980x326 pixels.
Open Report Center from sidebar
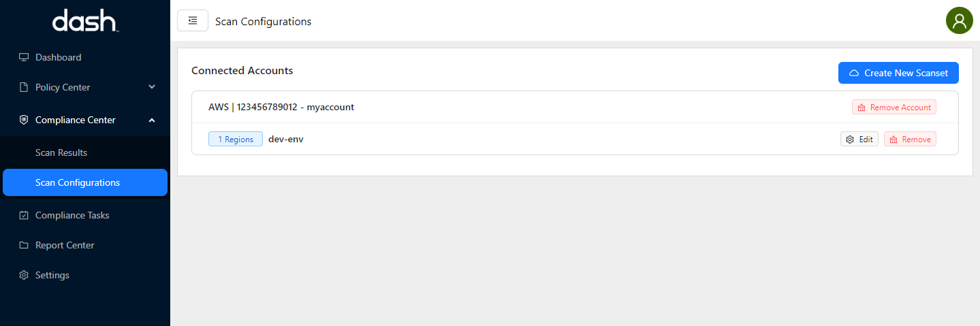point(65,245)
